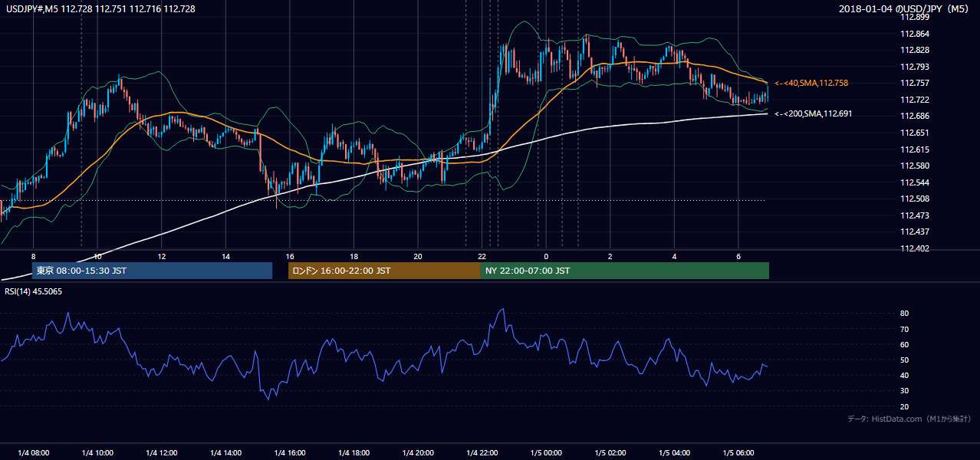Click price axis label 112.580
980x460 pixels.
(914, 166)
